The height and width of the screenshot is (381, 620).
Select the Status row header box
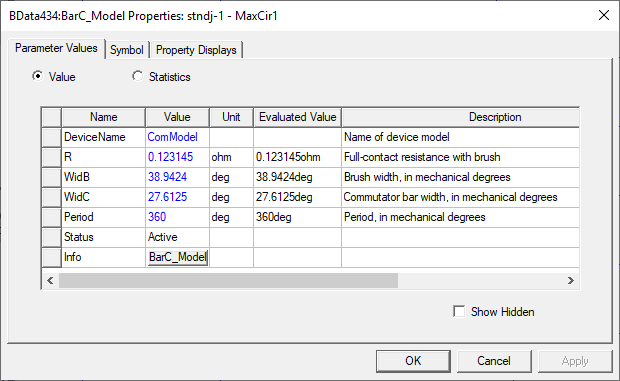[x=51, y=237]
